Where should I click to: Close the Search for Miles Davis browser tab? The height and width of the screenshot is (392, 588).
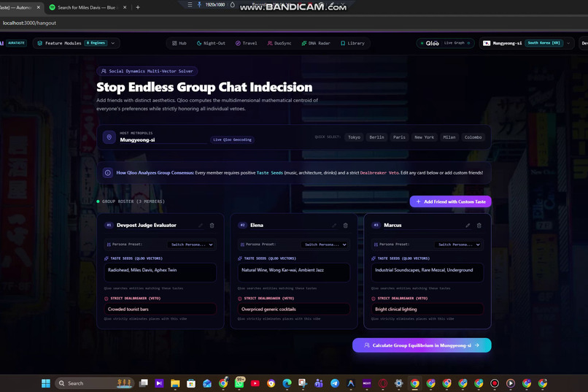(125, 7)
